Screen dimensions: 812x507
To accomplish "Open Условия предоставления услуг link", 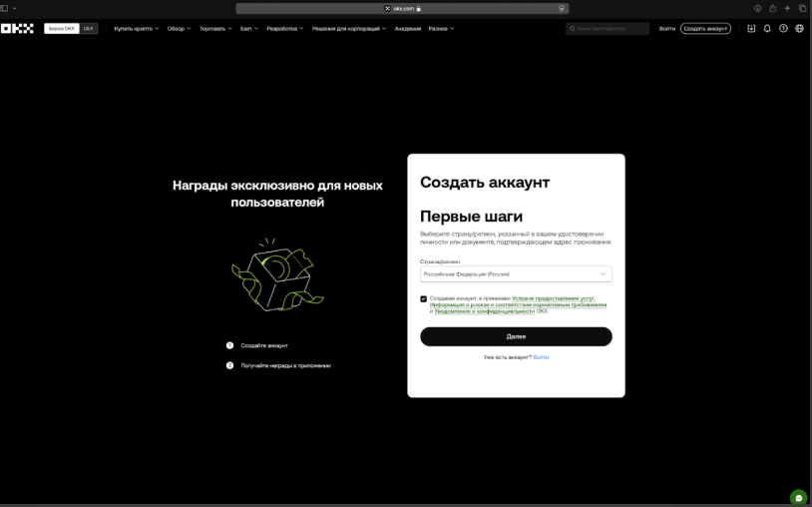I will pos(553,298).
